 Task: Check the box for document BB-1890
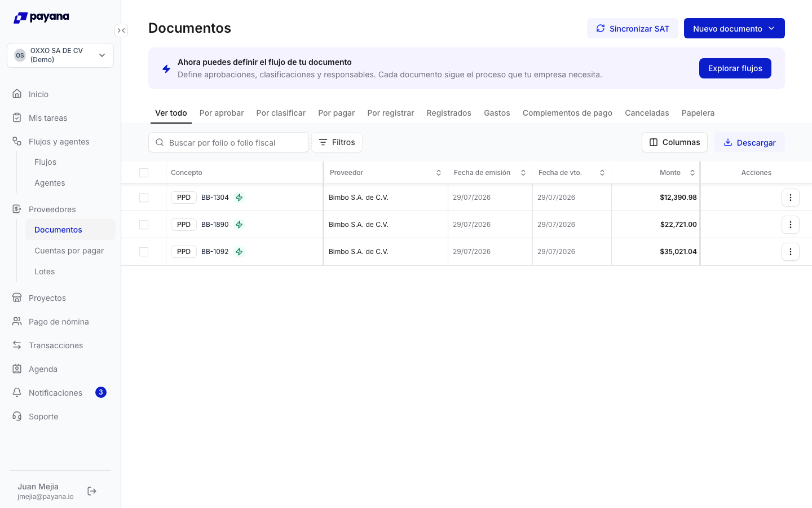point(144,225)
